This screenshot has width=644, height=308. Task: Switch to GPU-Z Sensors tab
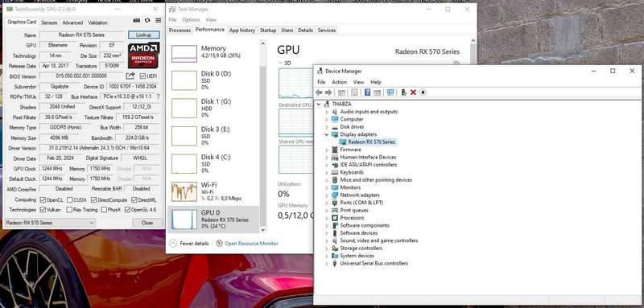[49, 23]
